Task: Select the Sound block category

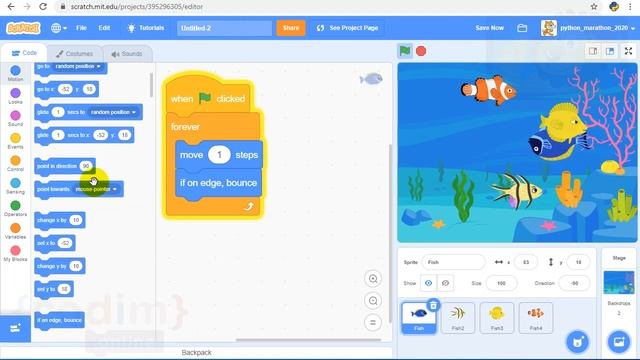Action: (16, 118)
